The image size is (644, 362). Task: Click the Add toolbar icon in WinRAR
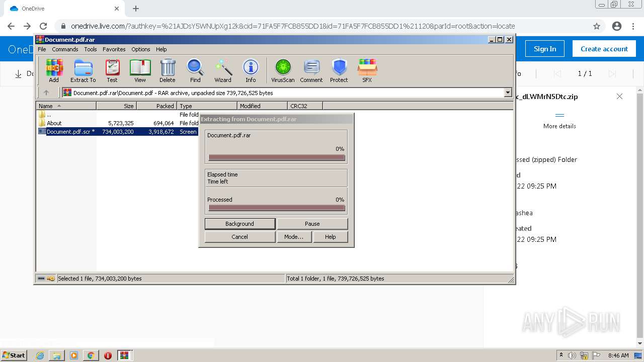point(54,70)
